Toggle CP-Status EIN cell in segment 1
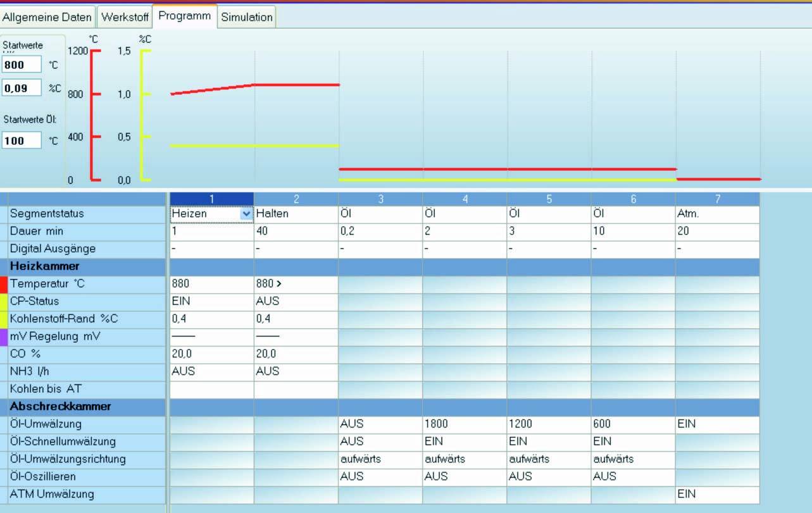Image resolution: width=812 pixels, height=513 pixels. [211, 302]
